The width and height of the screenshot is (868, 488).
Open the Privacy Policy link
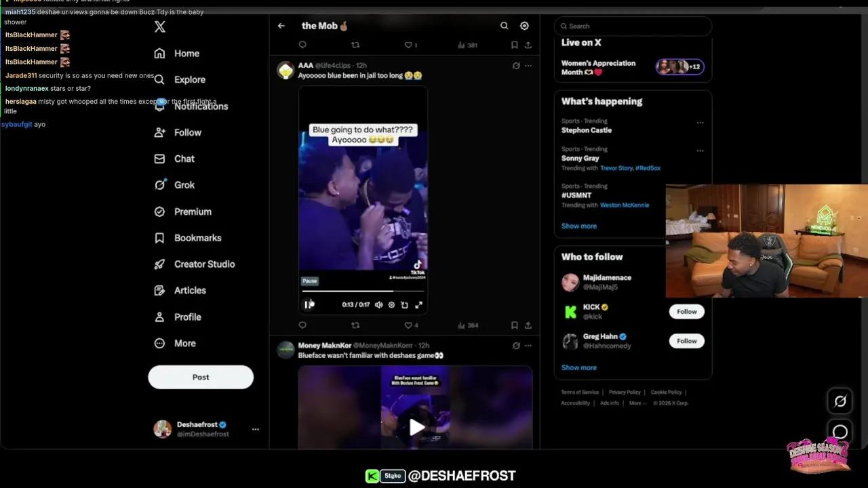[625, 392]
